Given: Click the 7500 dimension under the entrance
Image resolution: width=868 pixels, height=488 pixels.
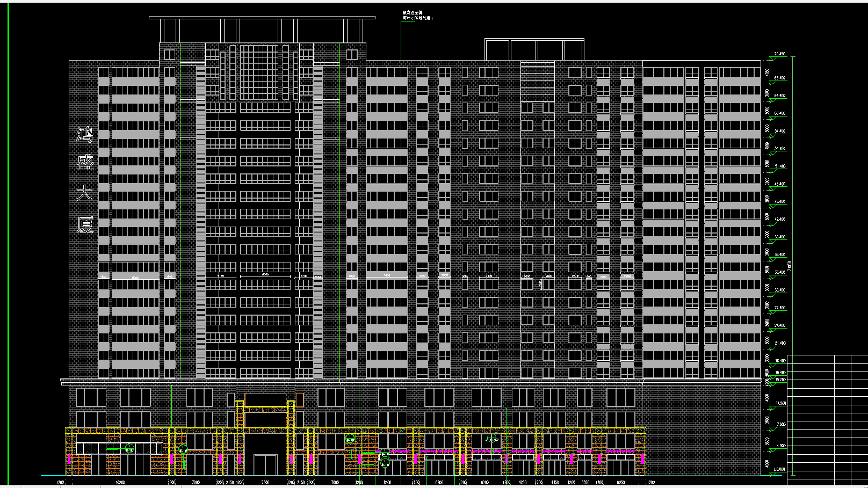Looking at the screenshot, I should 265,483.
